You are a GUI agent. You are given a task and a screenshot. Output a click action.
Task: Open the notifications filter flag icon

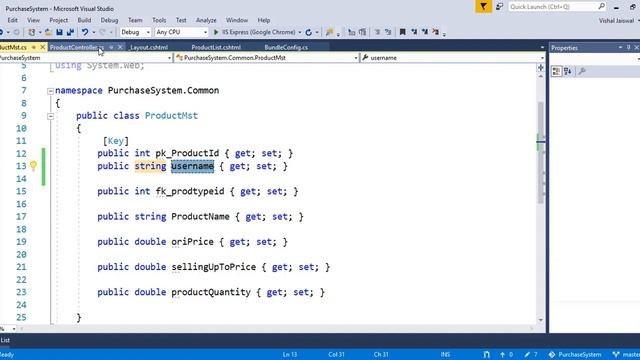[x=483, y=7]
